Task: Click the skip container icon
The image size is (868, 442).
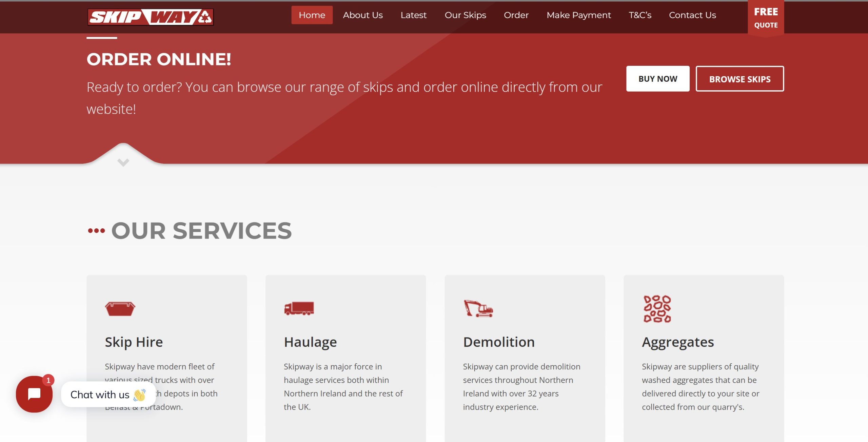Action: click(120, 309)
